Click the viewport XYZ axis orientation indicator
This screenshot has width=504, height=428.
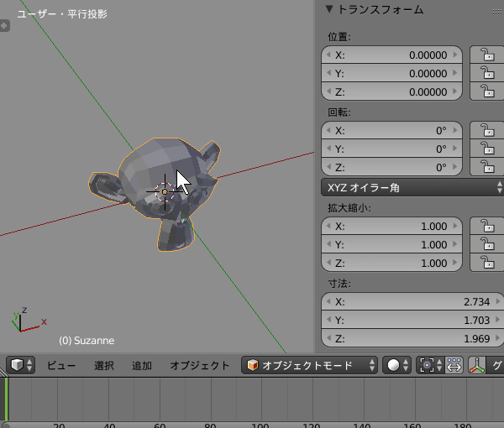[x=29, y=320]
